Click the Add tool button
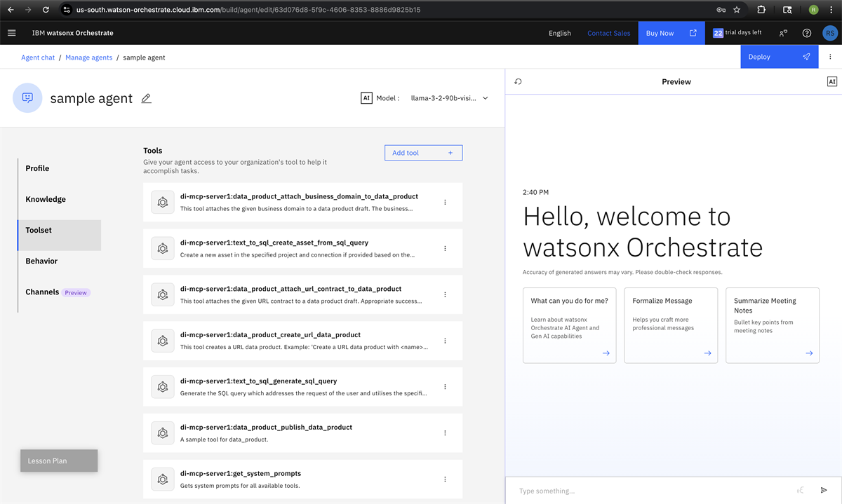The image size is (842, 504). [424, 153]
